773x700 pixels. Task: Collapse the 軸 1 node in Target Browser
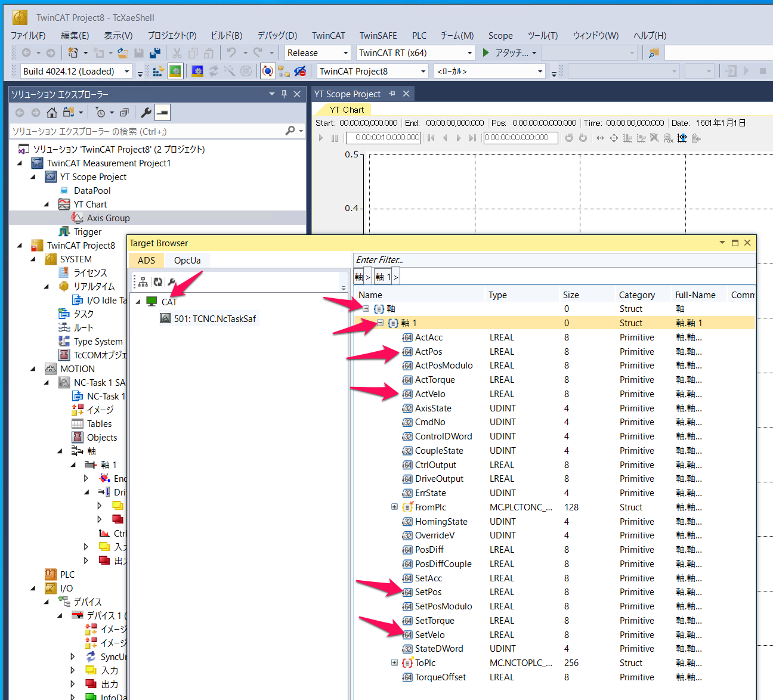click(x=380, y=323)
